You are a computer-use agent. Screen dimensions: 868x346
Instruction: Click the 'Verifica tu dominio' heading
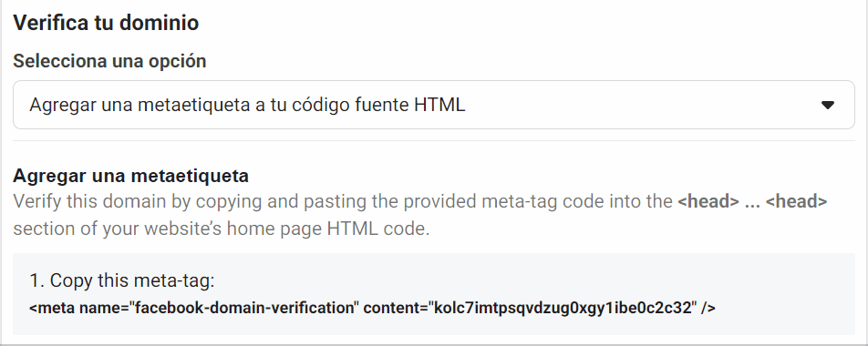coord(106,23)
